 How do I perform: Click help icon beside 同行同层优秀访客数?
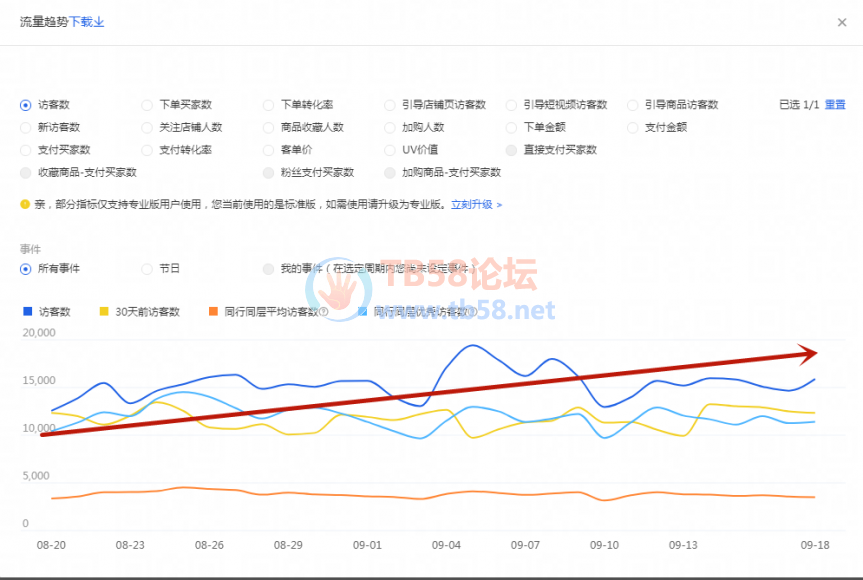(473, 312)
